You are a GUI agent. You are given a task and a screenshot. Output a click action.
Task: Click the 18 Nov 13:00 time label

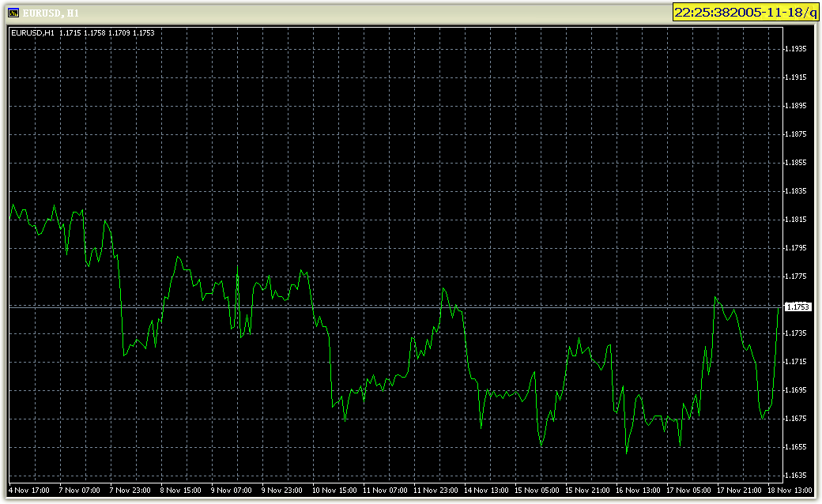[x=790, y=491]
